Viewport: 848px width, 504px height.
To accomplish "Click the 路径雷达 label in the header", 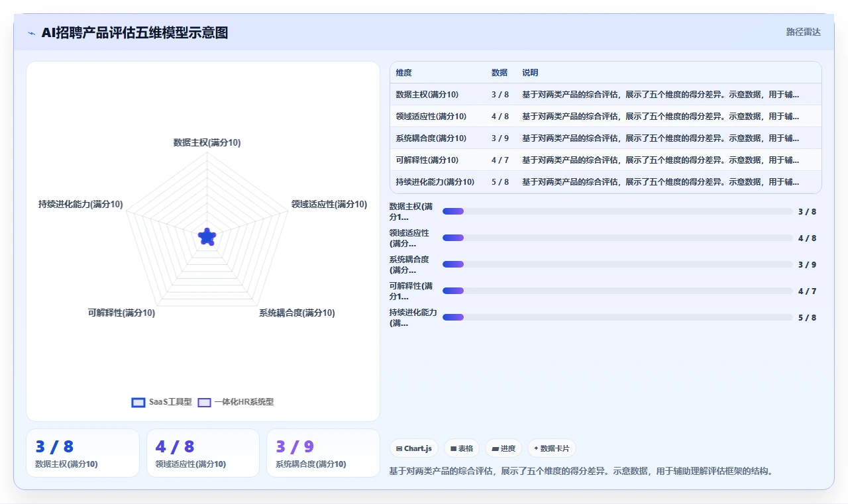I will (804, 32).
